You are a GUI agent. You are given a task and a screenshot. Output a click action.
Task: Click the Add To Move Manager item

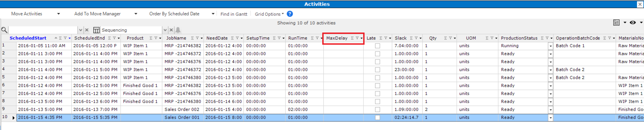[x=97, y=14]
